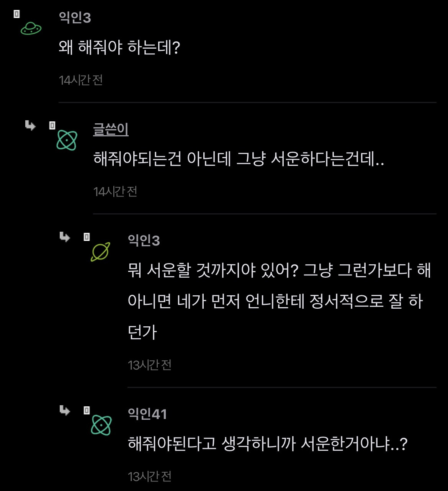Click the 14시간 전 timestamp under 글쓴이's comment

pos(115,191)
